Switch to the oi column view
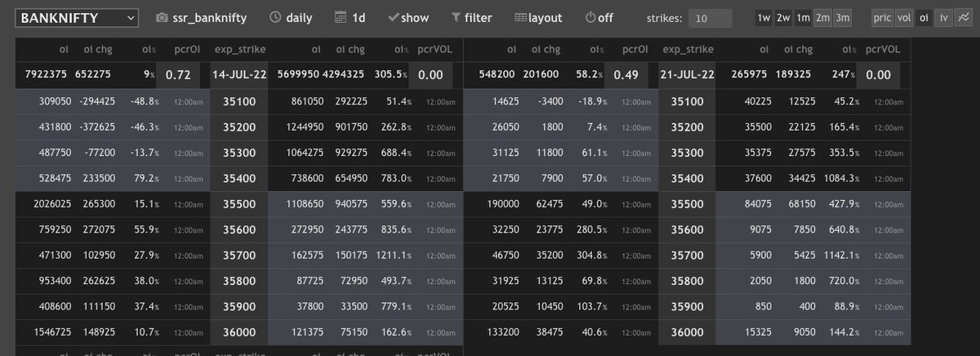Image resolution: width=980 pixels, height=356 pixels. point(924,18)
